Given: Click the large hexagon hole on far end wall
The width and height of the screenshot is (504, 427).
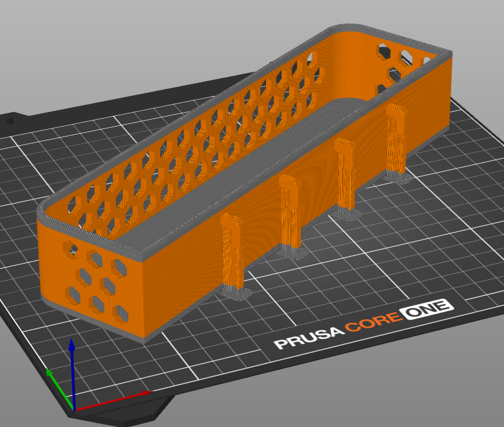Looking at the screenshot, I should coord(384,52).
